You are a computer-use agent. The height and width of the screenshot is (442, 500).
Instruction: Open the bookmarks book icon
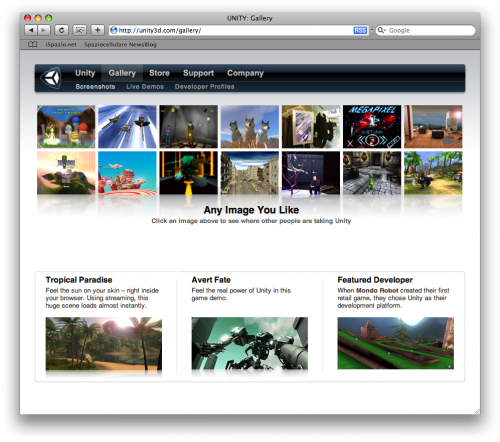pos(32,44)
